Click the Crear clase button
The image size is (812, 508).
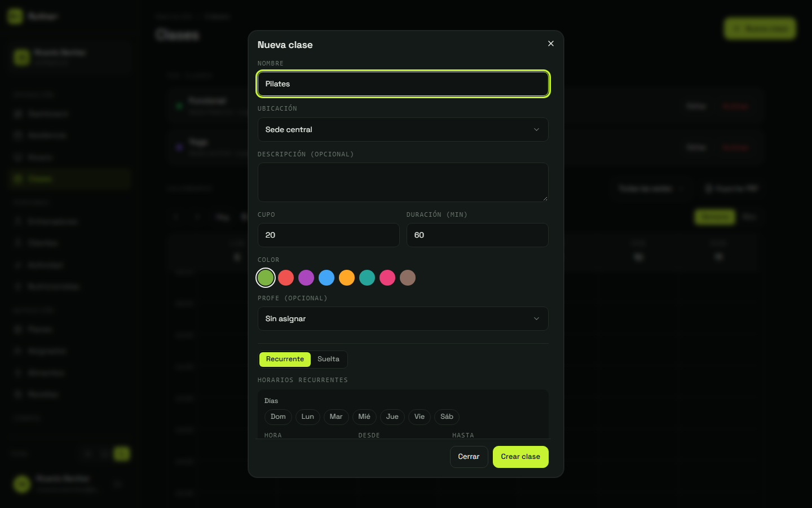pyautogui.click(x=520, y=457)
